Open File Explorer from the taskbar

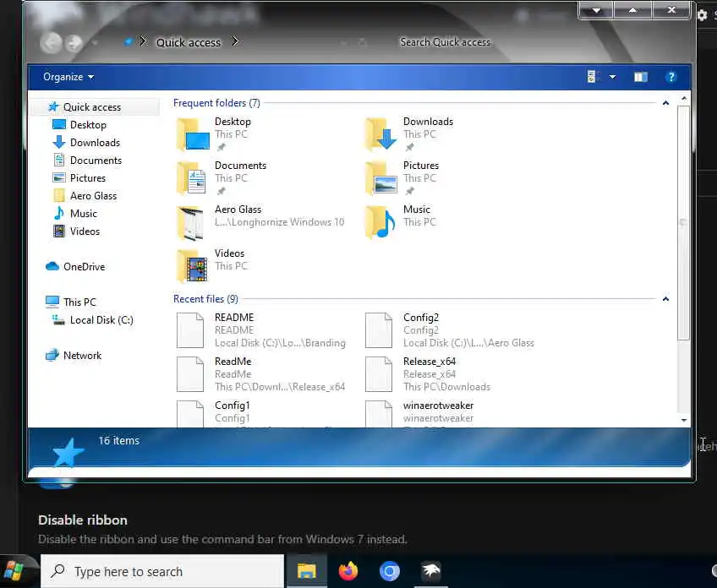[306, 571]
